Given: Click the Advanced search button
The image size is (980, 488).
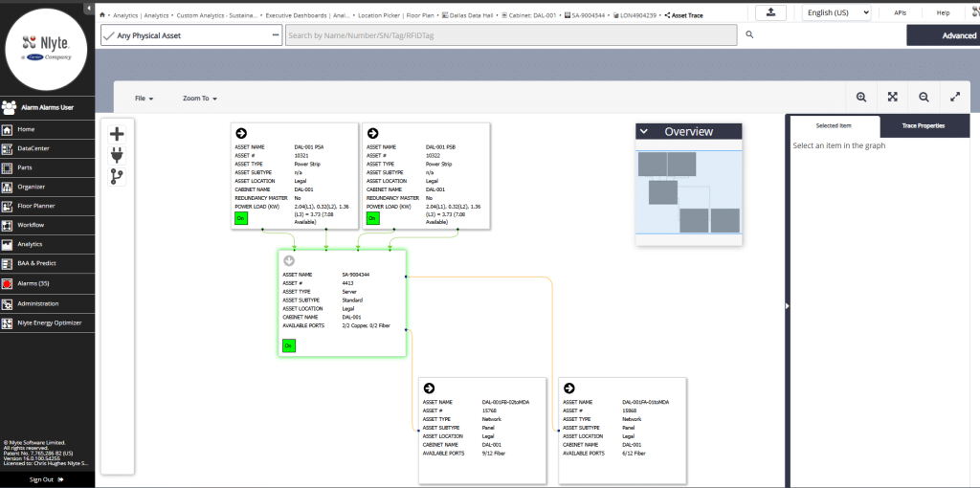Looking at the screenshot, I should (943, 35).
